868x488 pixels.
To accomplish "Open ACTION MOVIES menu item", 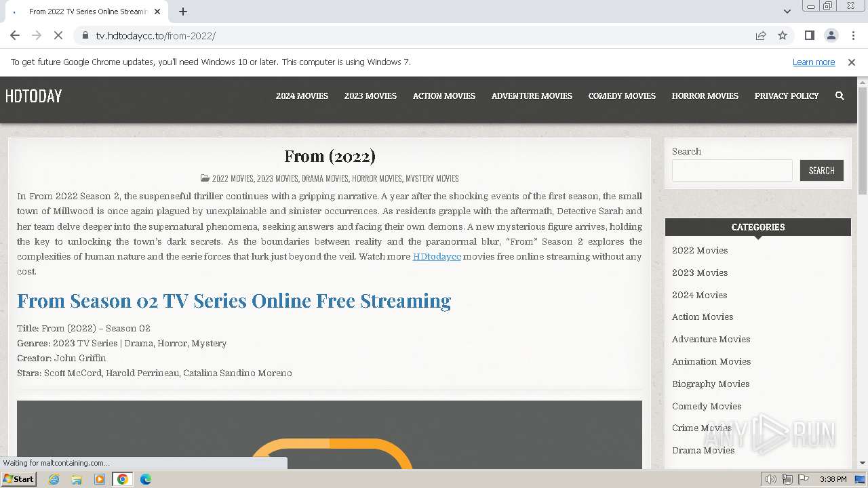I will click(444, 96).
